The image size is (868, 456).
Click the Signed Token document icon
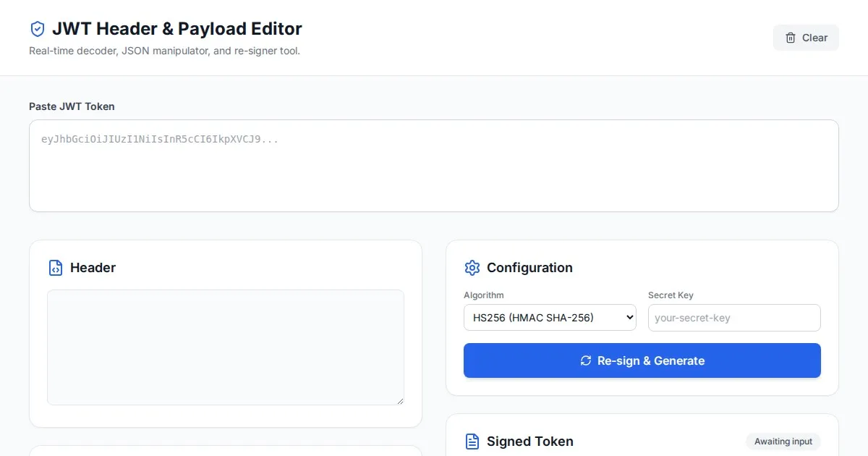click(x=472, y=442)
